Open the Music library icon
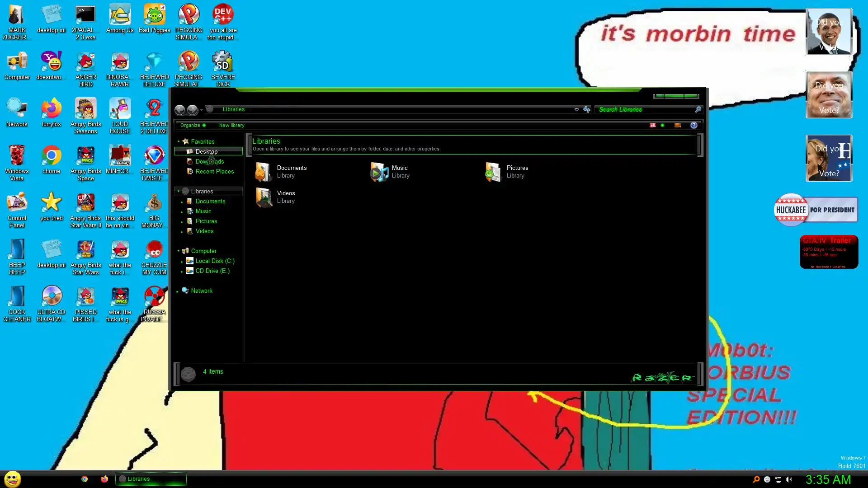Image resolution: width=868 pixels, height=488 pixels. [x=379, y=172]
